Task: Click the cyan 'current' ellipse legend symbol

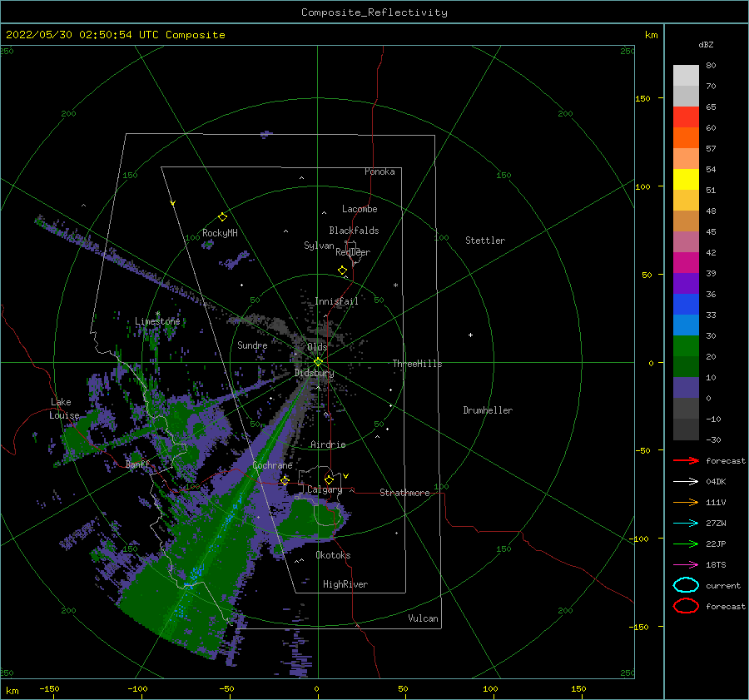Action: [686, 585]
